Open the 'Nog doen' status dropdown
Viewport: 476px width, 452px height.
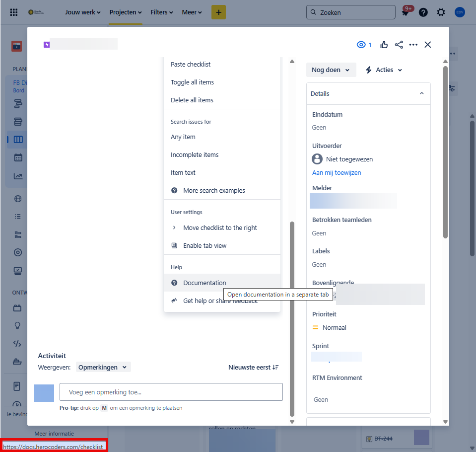tap(331, 70)
